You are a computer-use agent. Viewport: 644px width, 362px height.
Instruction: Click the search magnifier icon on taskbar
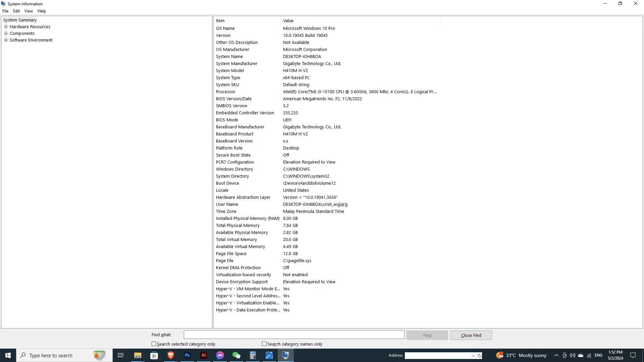23,355
